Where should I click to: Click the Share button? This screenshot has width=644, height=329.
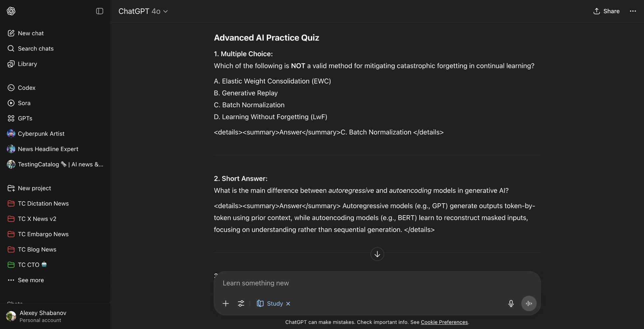point(606,11)
